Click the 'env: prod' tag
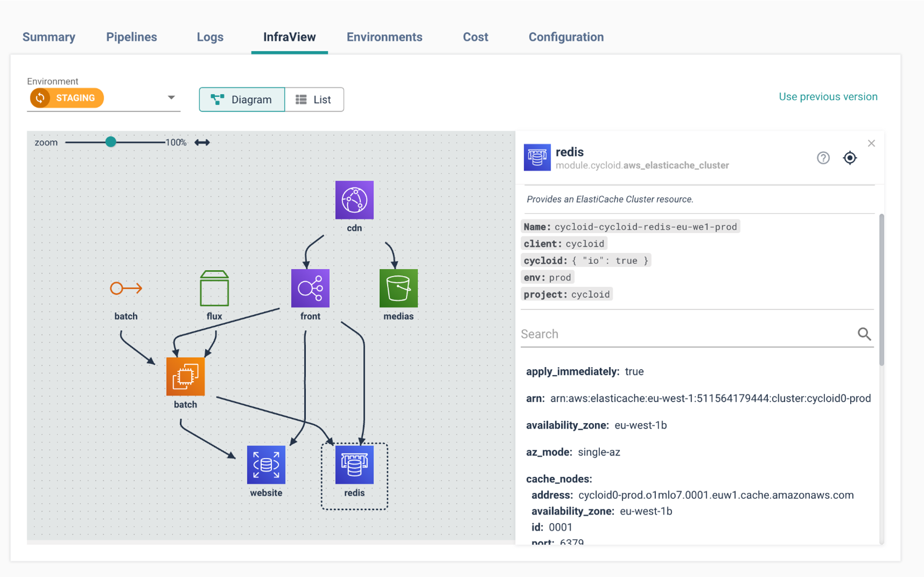 [547, 278]
